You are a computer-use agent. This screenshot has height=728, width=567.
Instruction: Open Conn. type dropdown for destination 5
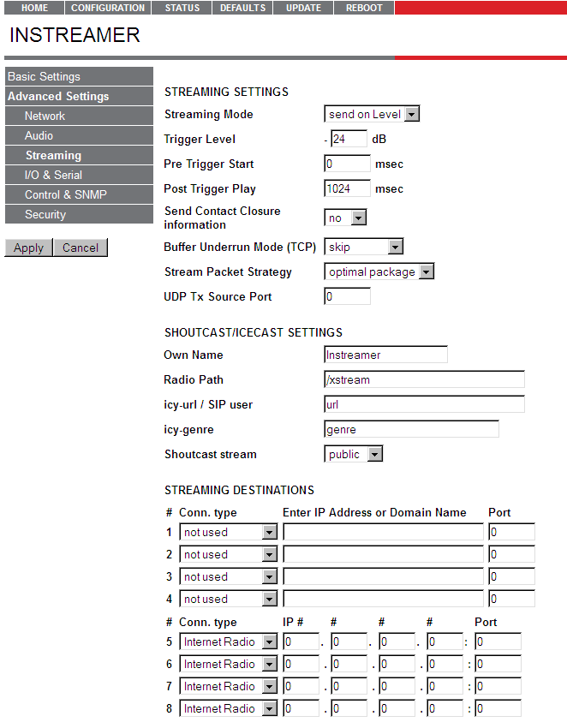(x=228, y=642)
